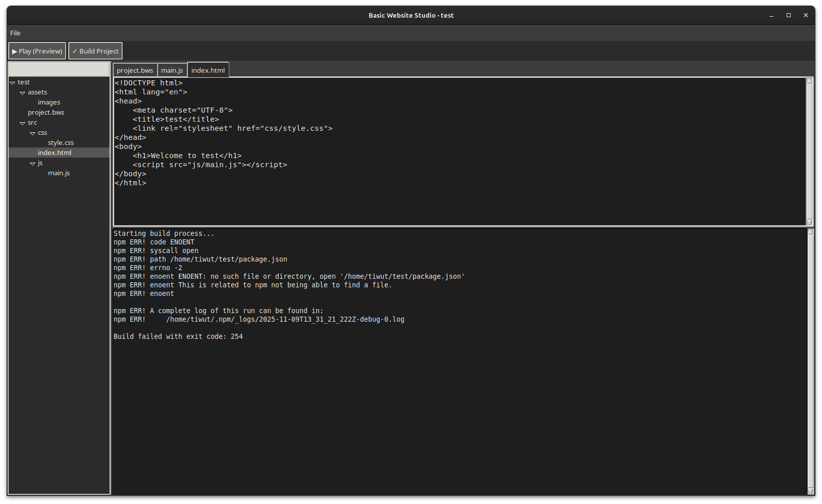
Task: Switch to the project.bws tab
Action: click(135, 70)
